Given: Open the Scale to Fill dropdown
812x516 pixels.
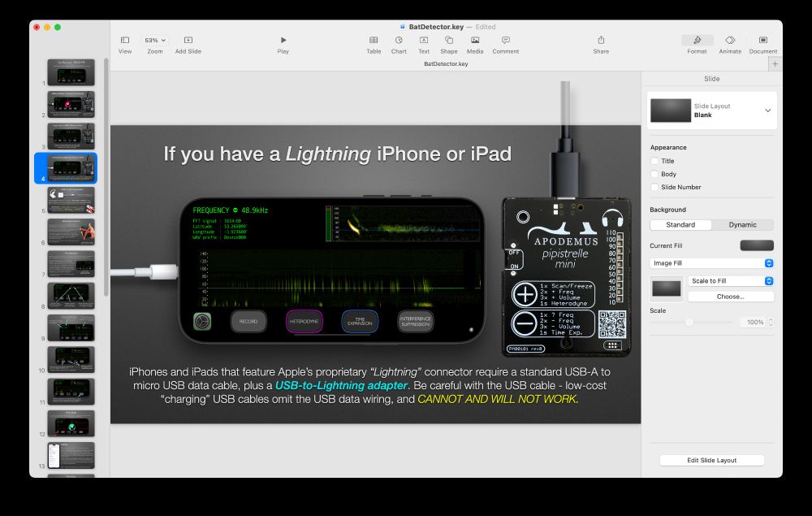Looking at the screenshot, I should [x=731, y=281].
